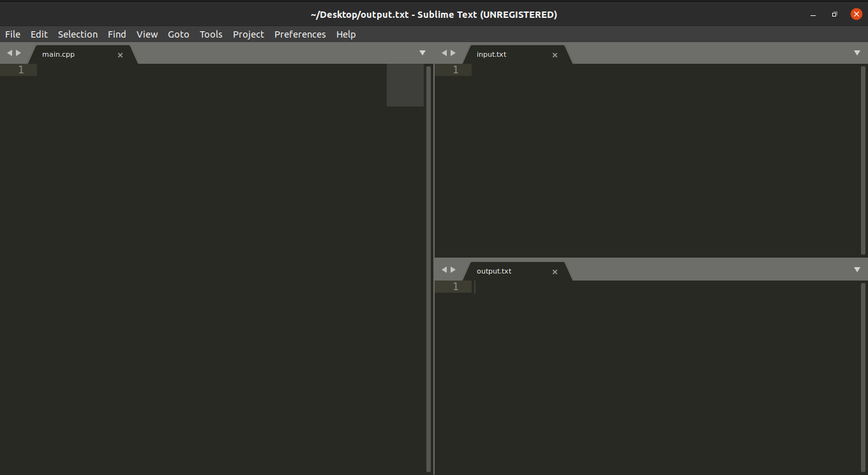Open the tab overflow menu in the input.txt pane
The width and height of the screenshot is (868, 475).
pos(857,53)
